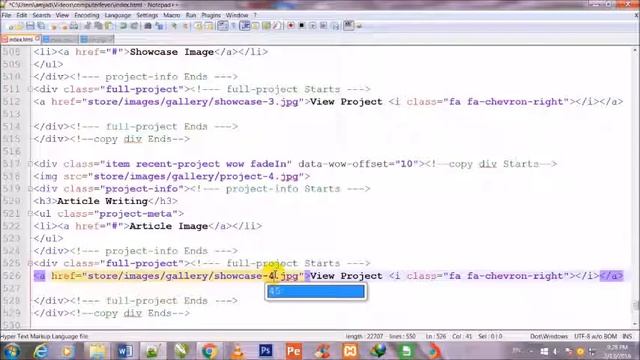Click the Stop Recording macro icon
This screenshot has height=360, width=640.
pos(302,26)
